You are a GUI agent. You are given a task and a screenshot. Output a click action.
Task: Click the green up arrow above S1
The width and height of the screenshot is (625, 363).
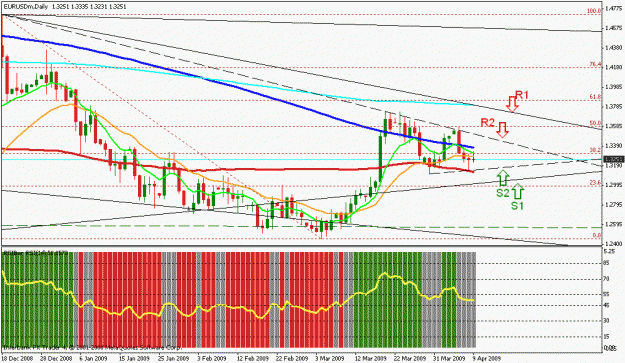click(517, 191)
